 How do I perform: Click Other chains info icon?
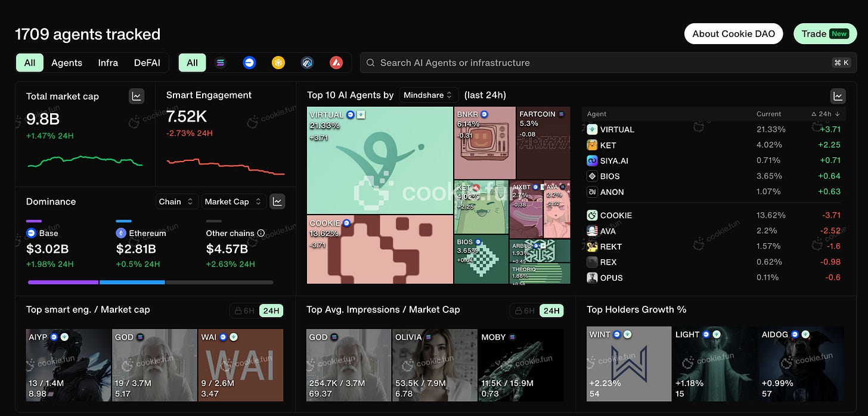coord(261,233)
